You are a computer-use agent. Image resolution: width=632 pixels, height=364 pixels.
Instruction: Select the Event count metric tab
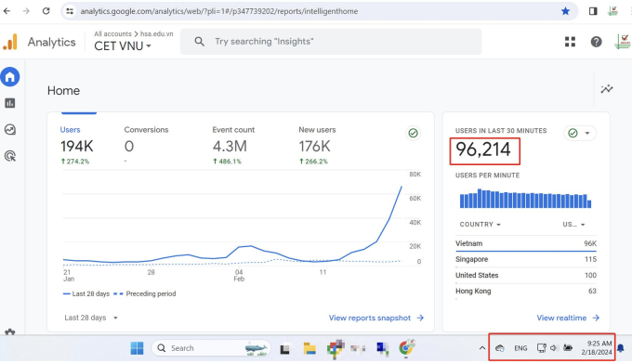click(233, 146)
